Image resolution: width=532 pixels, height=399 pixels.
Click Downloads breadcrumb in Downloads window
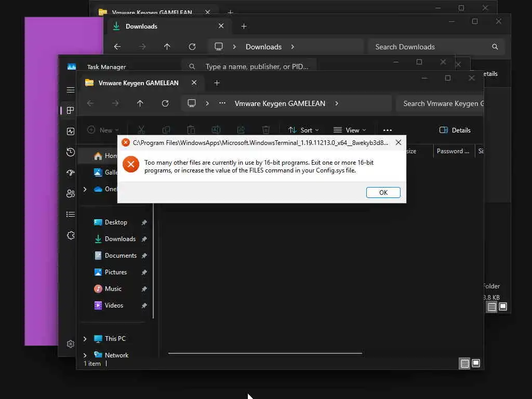[x=263, y=47]
